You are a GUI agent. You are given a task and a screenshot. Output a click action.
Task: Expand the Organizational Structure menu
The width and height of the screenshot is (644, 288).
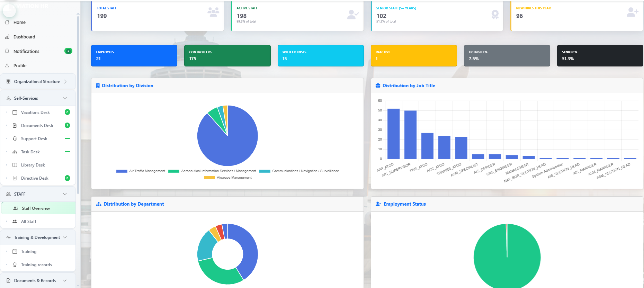point(37,82)
